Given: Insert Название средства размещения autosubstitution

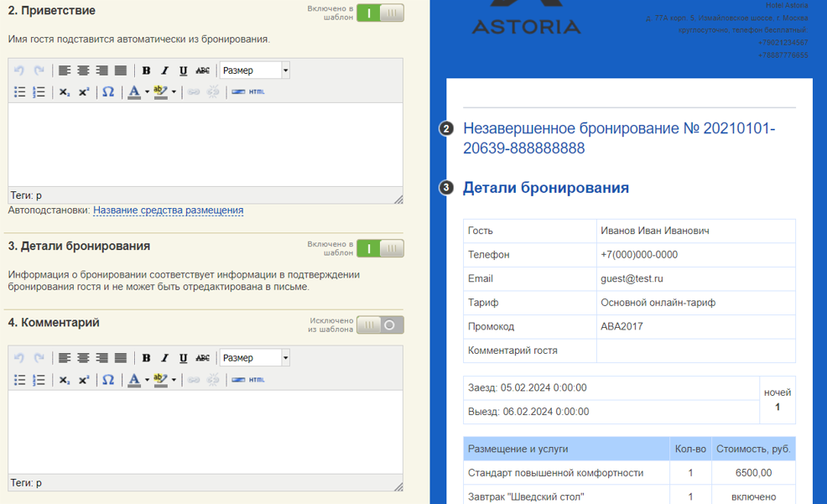Looking at the screenshot, I should point(169,210).
